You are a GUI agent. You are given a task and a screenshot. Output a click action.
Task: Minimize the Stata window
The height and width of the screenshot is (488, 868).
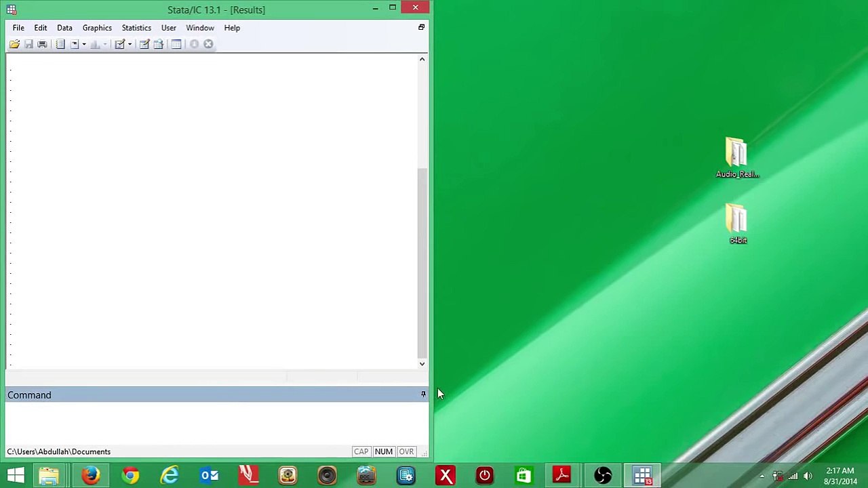click(x=375, y=8)
